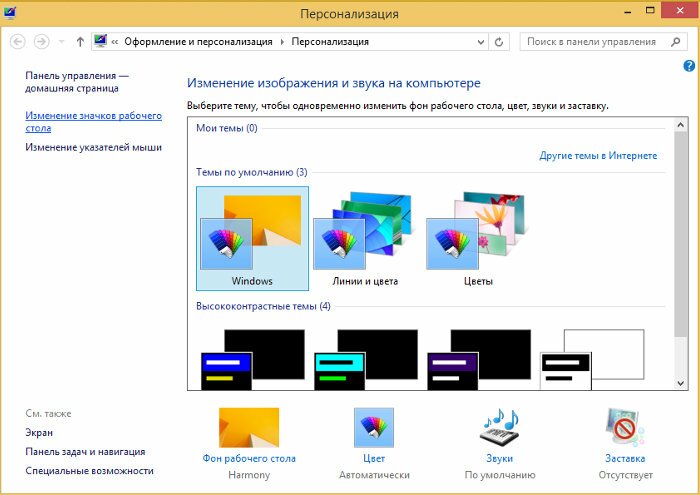Open «Цвет» settings link

click(374, 458)
